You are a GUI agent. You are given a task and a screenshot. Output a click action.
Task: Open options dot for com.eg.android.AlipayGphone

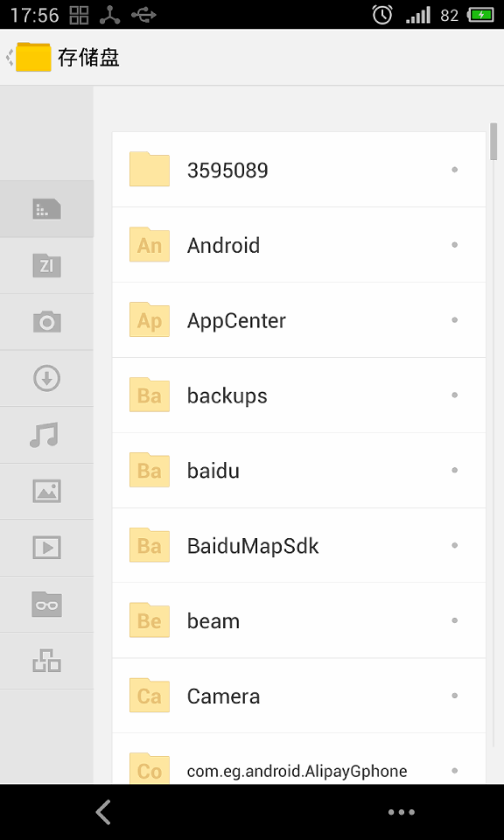point(455,770)
